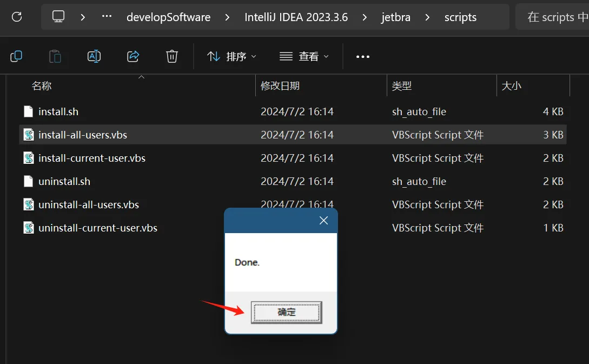The height and width of the screenshot is (364, 589).
Task: Select file name uninstall-all-users.vbs
Action: tap(89, 205)
